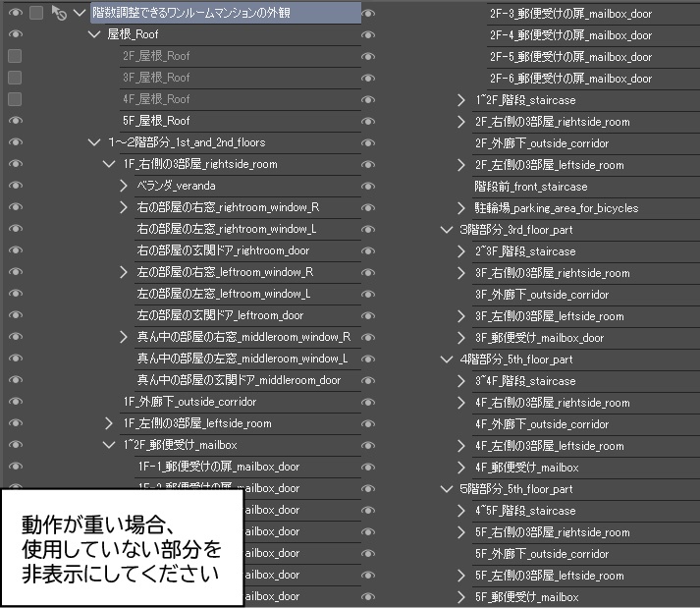This screenshot has height=608, width=700.
Task: Hide 1F_右側の3部屋_rightside_room visibility
Action: pos(15,164)
